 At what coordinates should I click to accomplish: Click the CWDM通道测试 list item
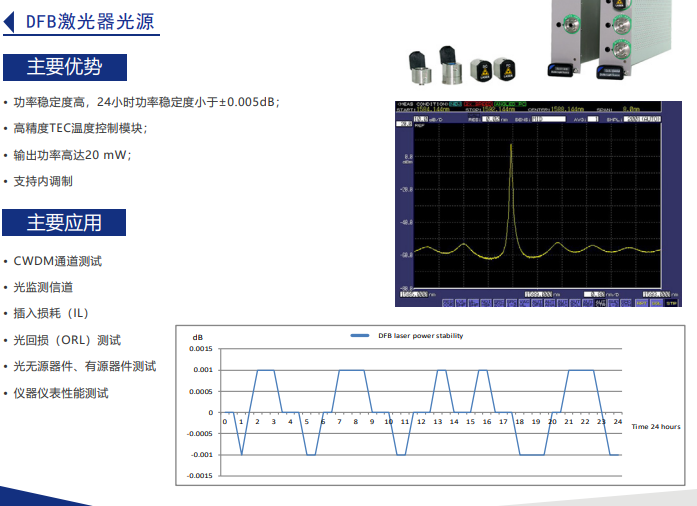57,261
